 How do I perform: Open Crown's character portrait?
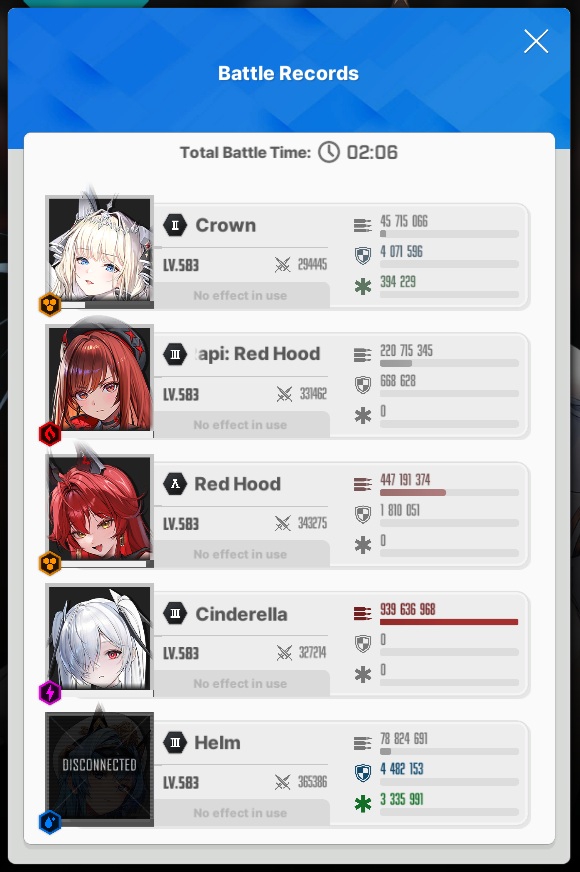pyautogui.click(x=100, y=250)
